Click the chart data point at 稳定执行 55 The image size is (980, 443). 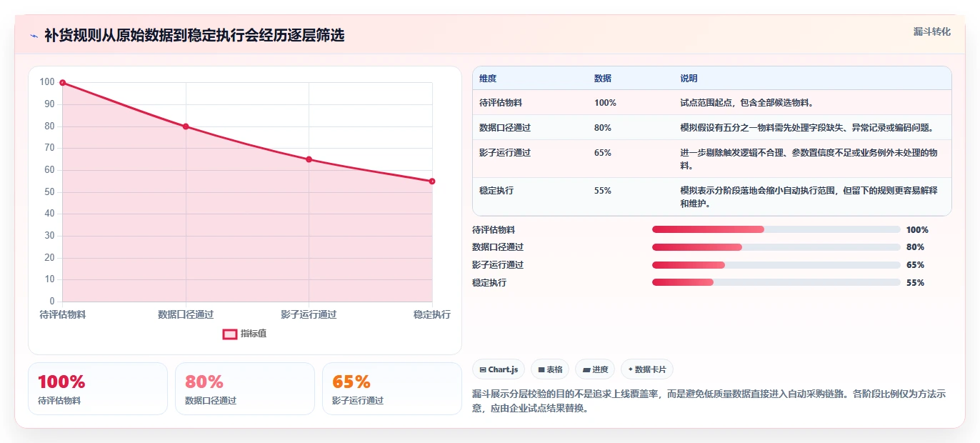point(432,181)
